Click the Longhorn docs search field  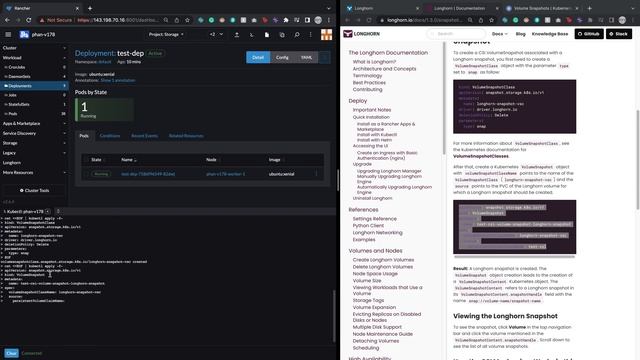(456, 34)
